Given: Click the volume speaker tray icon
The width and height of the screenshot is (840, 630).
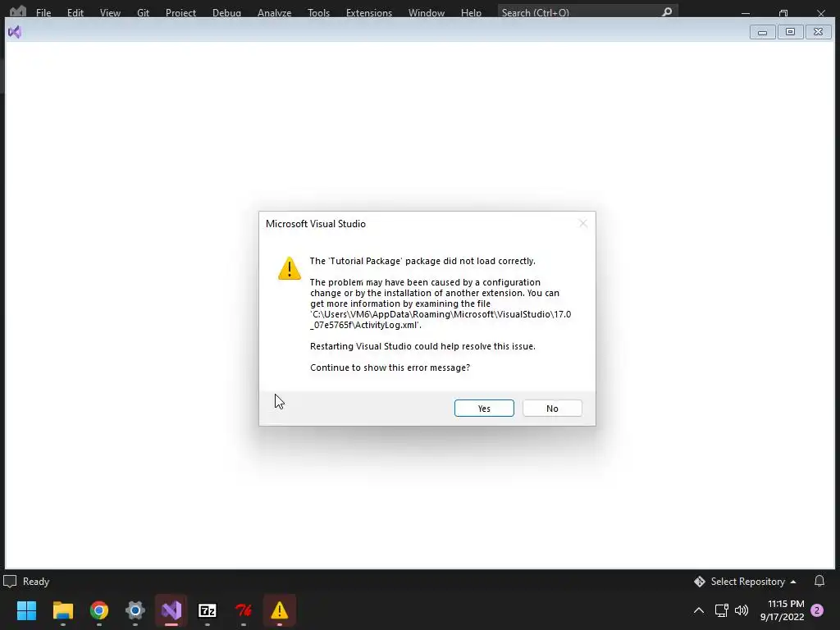Looking at the screenshot, I should point(742,610).
